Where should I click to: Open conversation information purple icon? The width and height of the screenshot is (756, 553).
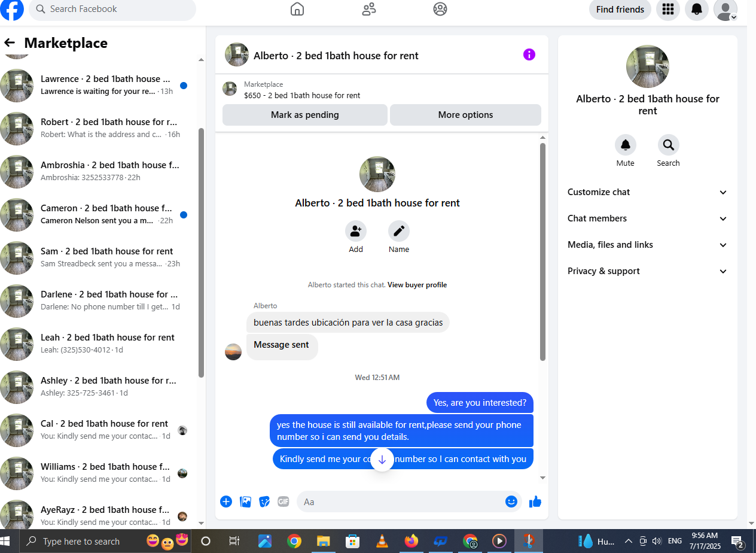(x=529, y=54)
